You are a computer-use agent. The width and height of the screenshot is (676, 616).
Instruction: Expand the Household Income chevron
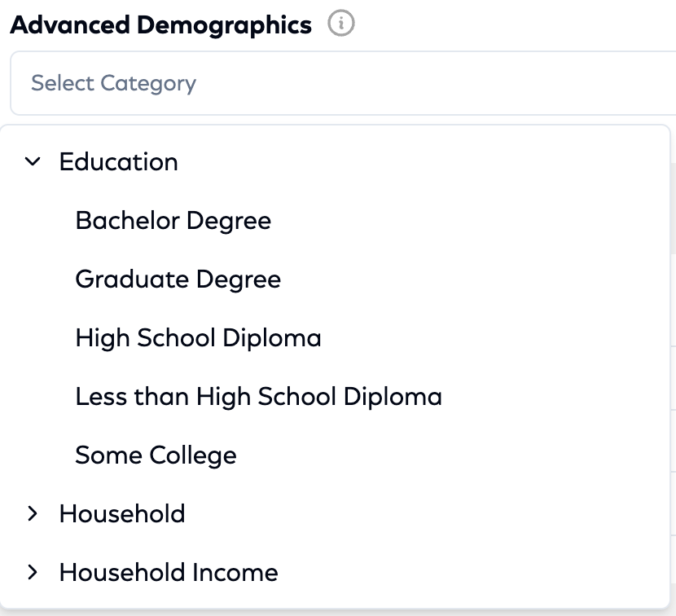[x=33, y=572]
